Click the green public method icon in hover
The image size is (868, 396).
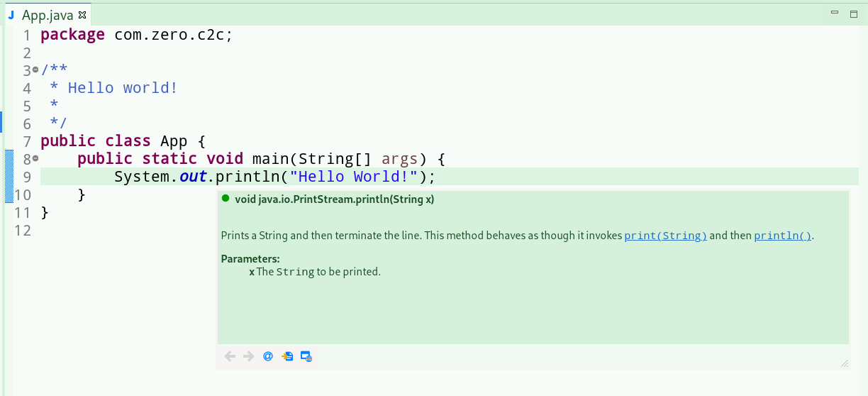pyautogui.click(x=226, y=199)
